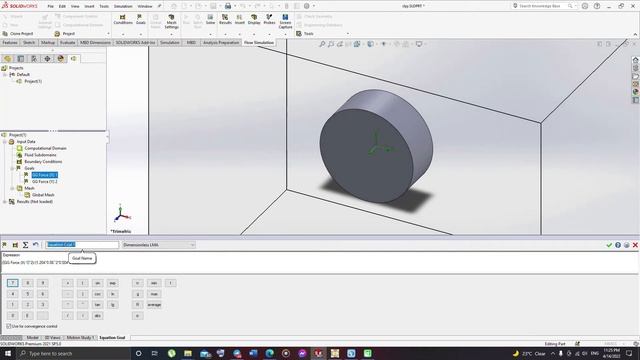The image size is (640, 360).
Task: Switch to the SOLIDWORKS Add-Ins tab
Action: tap(135, 42)
